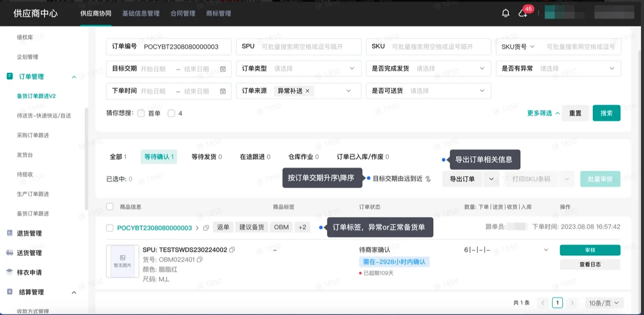Click the 重置 button

[x=575, y=113]
